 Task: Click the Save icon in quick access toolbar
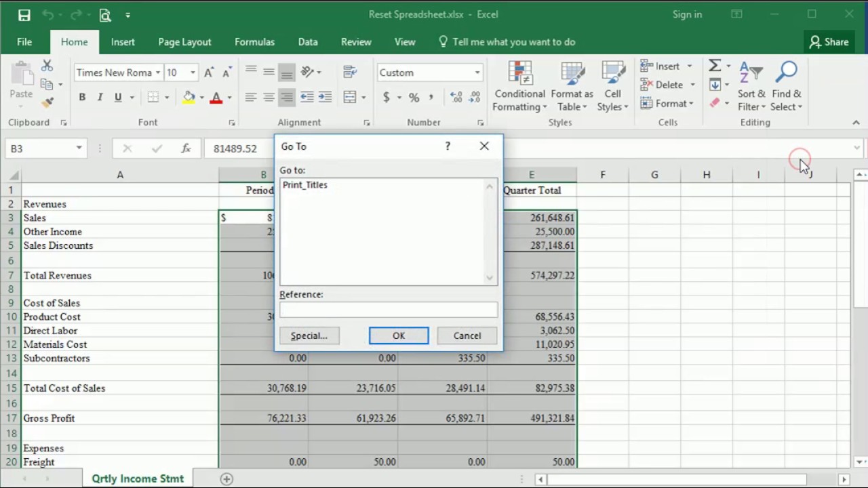(24, 14)
